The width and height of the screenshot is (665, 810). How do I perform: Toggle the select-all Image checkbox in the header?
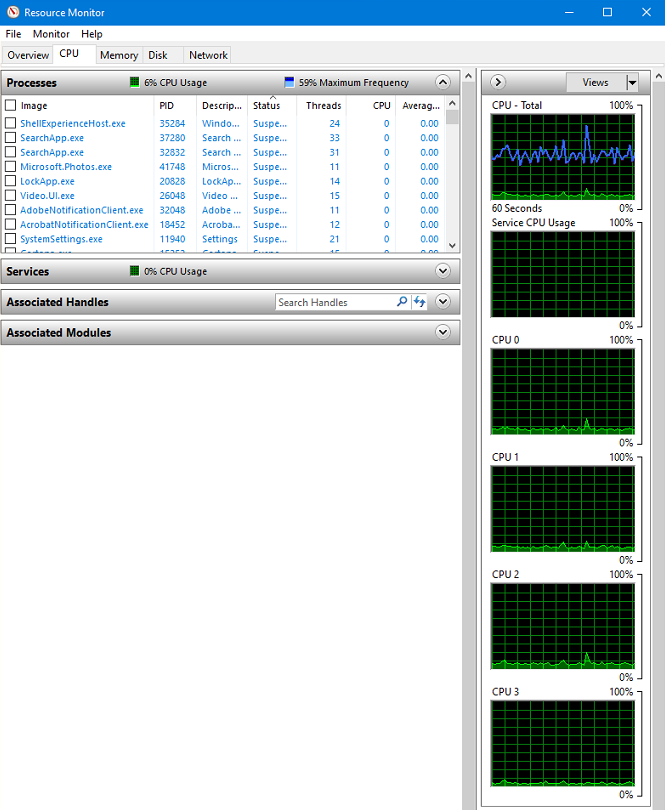[x=10, y=105]
